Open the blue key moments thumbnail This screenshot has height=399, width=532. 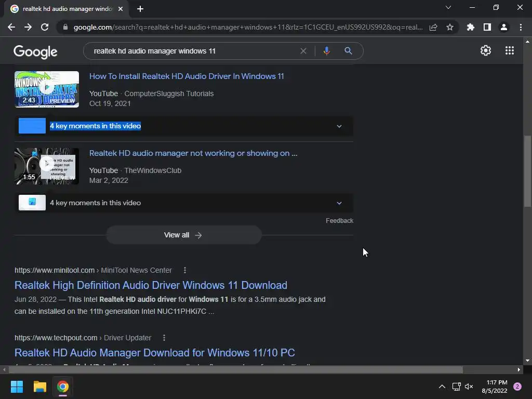click(x=32, y=126)
